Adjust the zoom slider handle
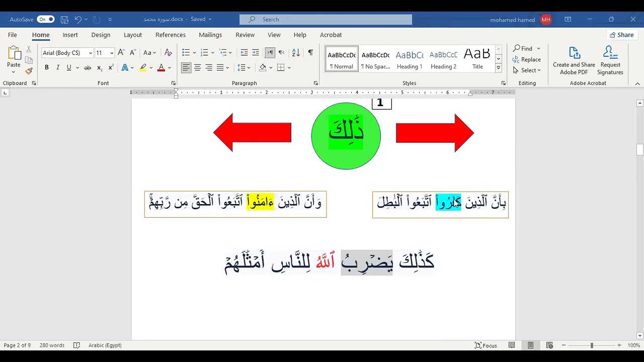 592,345
